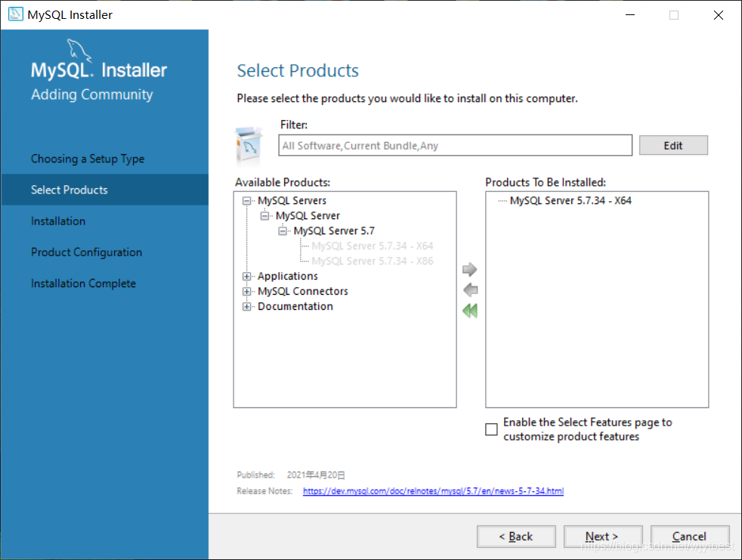The height and width of the screenshot is (560, 742).
Task: Click the Edit filter button
Action: pyautogui.click(x=673, y=145)
